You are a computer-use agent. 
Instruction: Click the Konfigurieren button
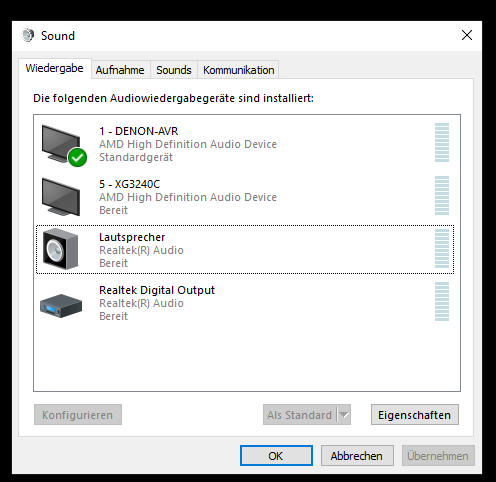click(x=78, y=415)
